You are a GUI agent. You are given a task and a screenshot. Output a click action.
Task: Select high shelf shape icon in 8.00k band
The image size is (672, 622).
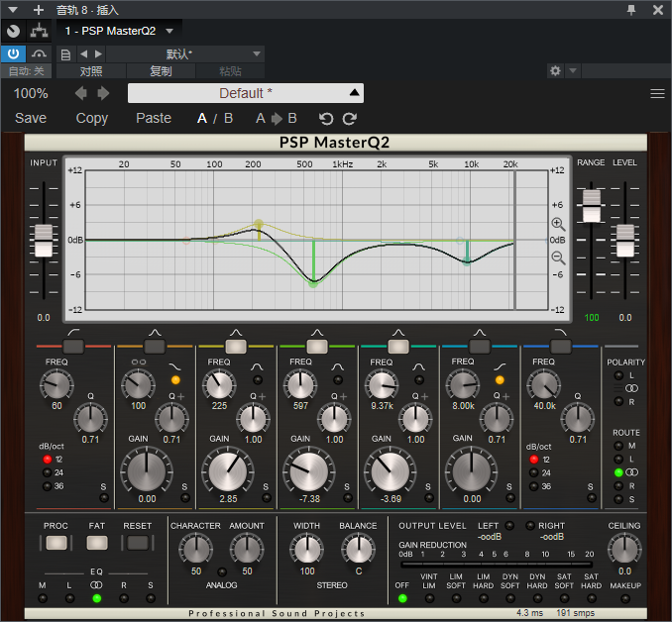500,366
